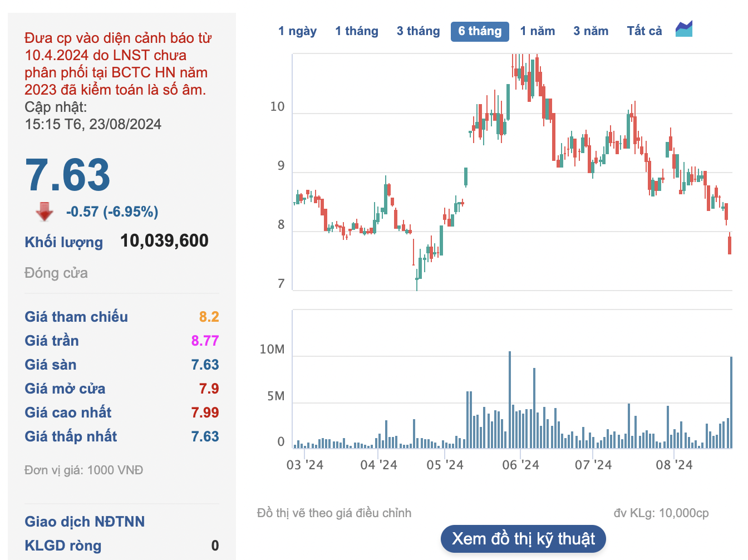Click the 'đv KLg: 10,000cp' note
Image resolution: width=748 pixels, height=560 pixels.
pos(661,513)
